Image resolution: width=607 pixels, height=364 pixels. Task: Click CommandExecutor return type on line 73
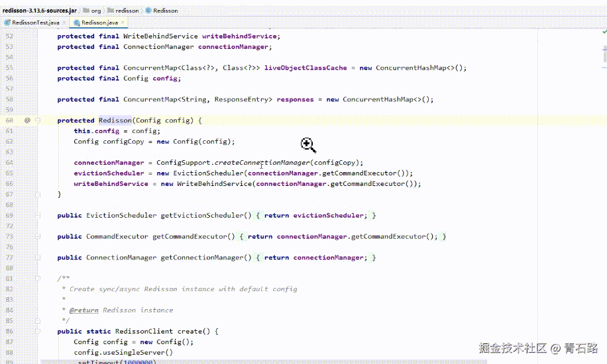pyautogui.click(x=117, y=236)
